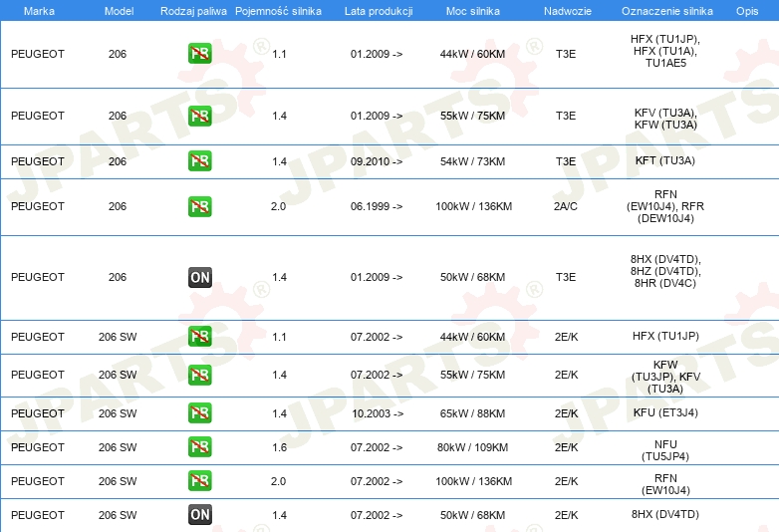Click the 2.0 capacity cell in the 06.1999 row
The height and width of the screenshot is (532, 779).
point(278,206)
